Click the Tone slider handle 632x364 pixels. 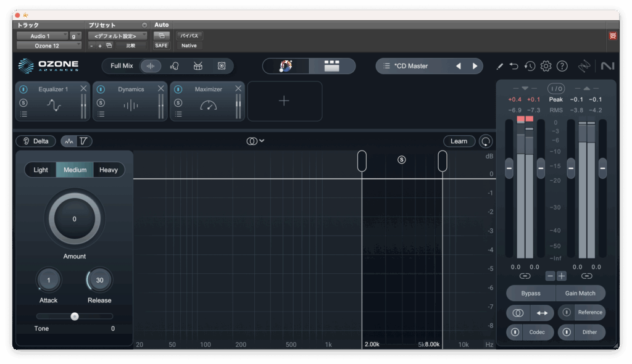pos(75,316)
